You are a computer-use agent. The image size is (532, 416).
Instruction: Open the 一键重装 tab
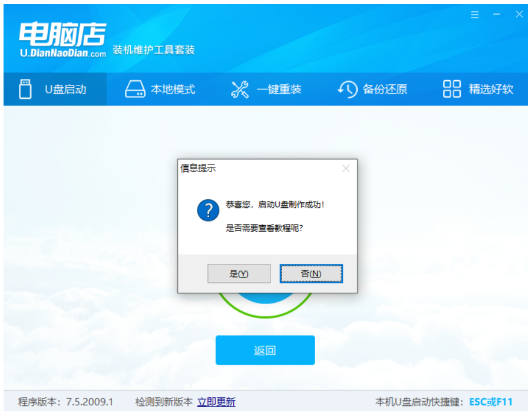(266, 89)
